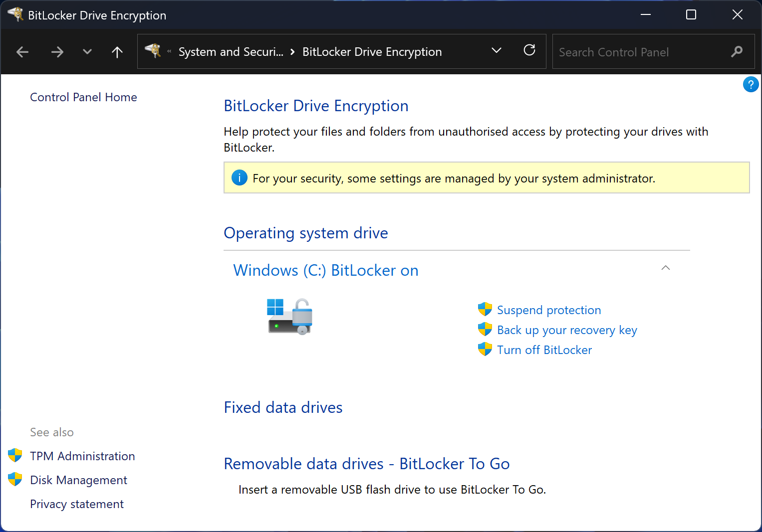
Task: Collapse the Windows (C:) drive section
Action: click(665, 268)
